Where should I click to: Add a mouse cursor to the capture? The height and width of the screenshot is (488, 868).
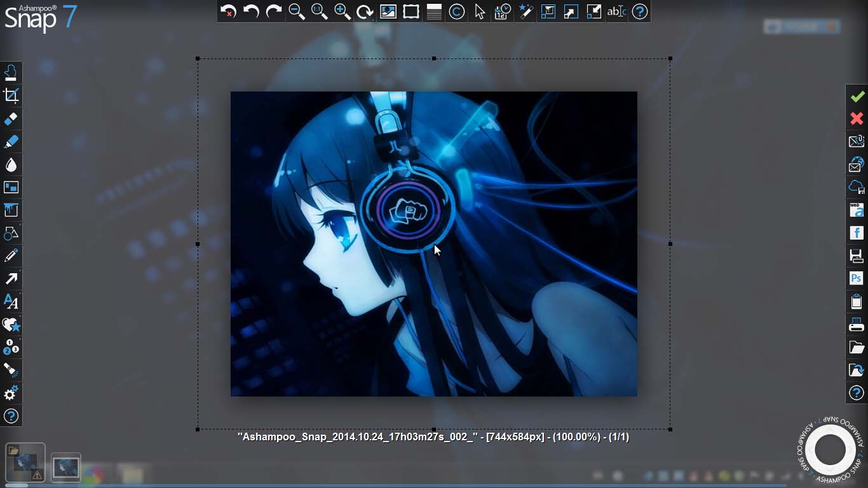tap(480, 11)
